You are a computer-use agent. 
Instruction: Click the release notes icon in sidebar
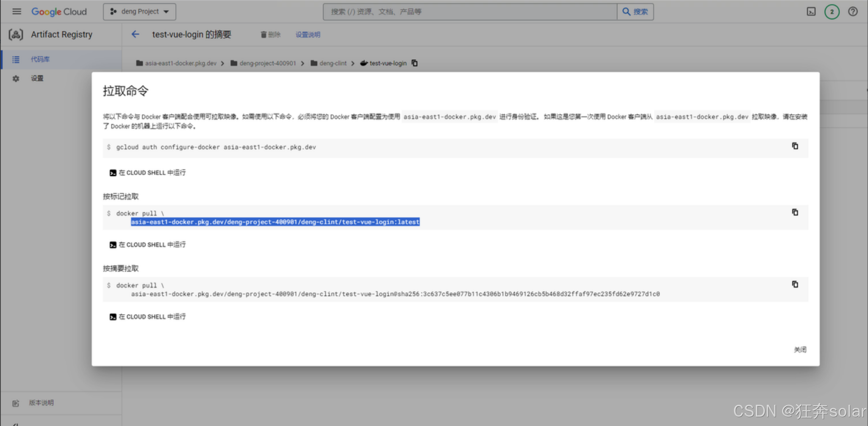(16, 403)
